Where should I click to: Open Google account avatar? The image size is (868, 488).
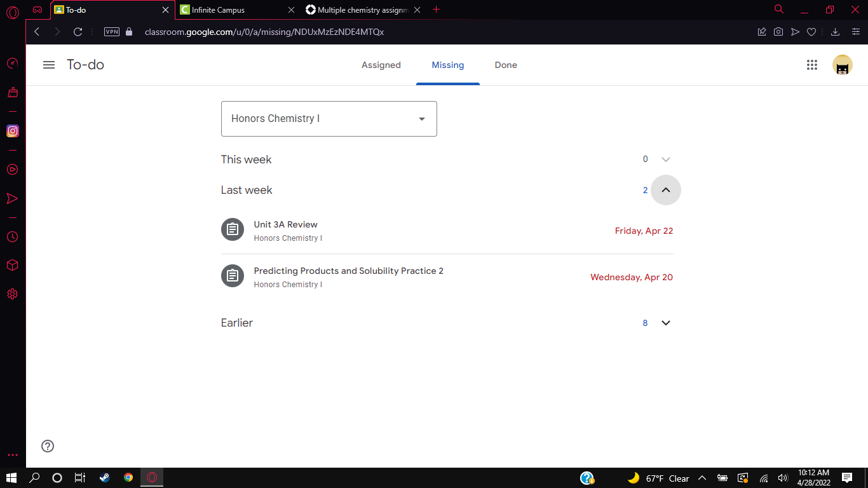point(843,65)
